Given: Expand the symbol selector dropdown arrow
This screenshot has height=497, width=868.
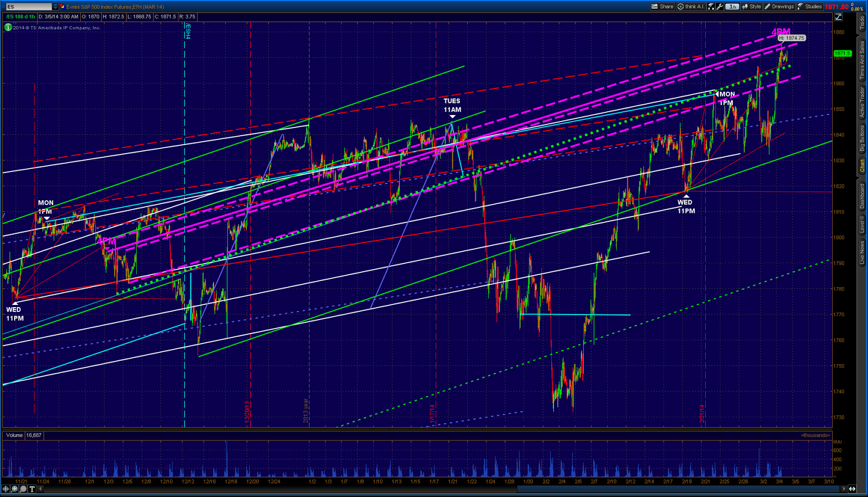Looking at the screenshot, I should [55, 7].
